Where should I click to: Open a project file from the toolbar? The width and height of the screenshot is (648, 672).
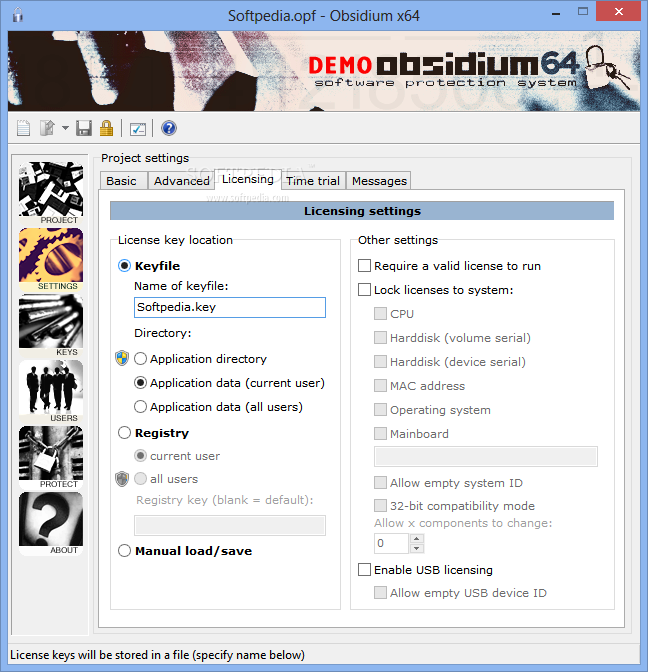point(48,128)
